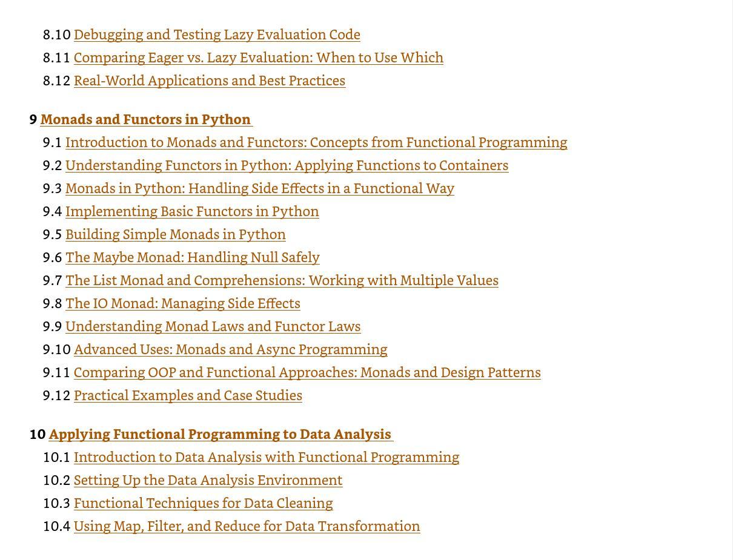Open 'The IO Monad: Managing Side Effects'
This screenshot has height=560, width=733.
pos(183,303)
